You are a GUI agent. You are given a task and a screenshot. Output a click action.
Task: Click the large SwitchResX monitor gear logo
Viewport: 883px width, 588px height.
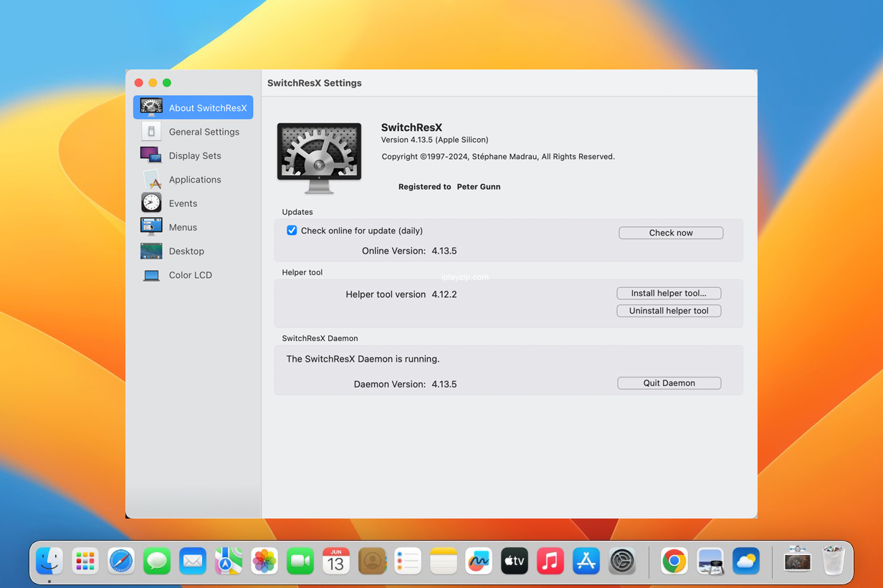319,158
